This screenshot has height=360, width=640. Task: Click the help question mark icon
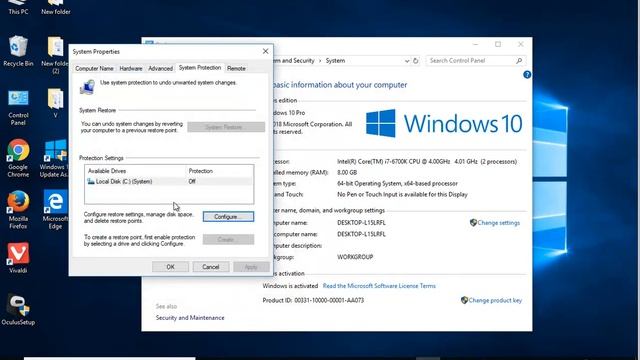pos(527,75)
